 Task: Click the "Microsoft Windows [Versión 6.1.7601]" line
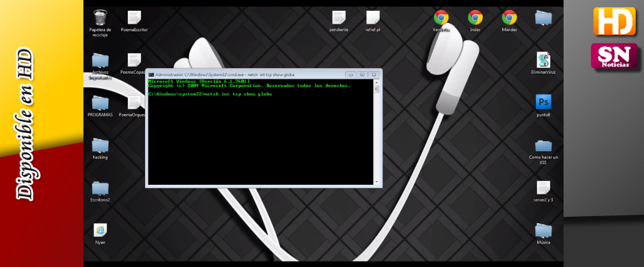(x=199, y=82)
